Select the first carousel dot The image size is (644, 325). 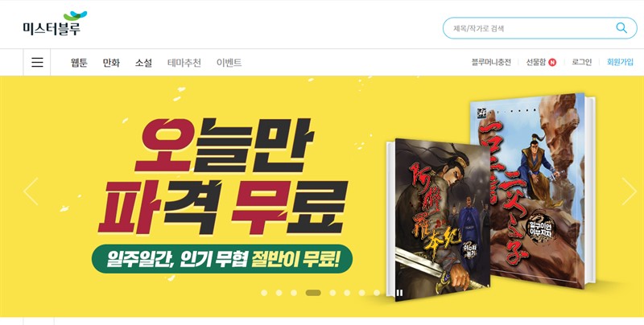coord(264,293)
